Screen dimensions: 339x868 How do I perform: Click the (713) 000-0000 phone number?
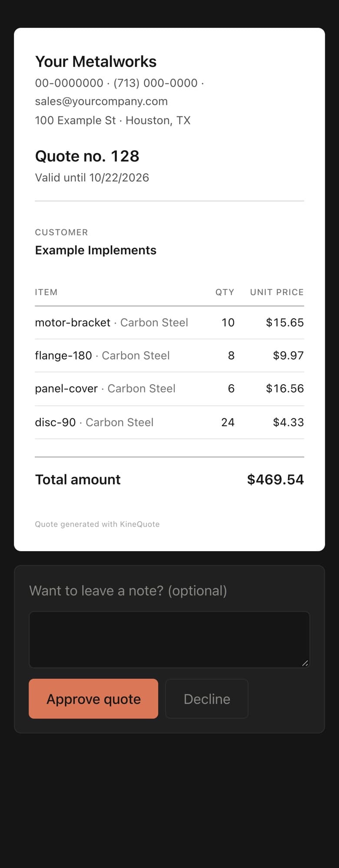tap(156, 83)
